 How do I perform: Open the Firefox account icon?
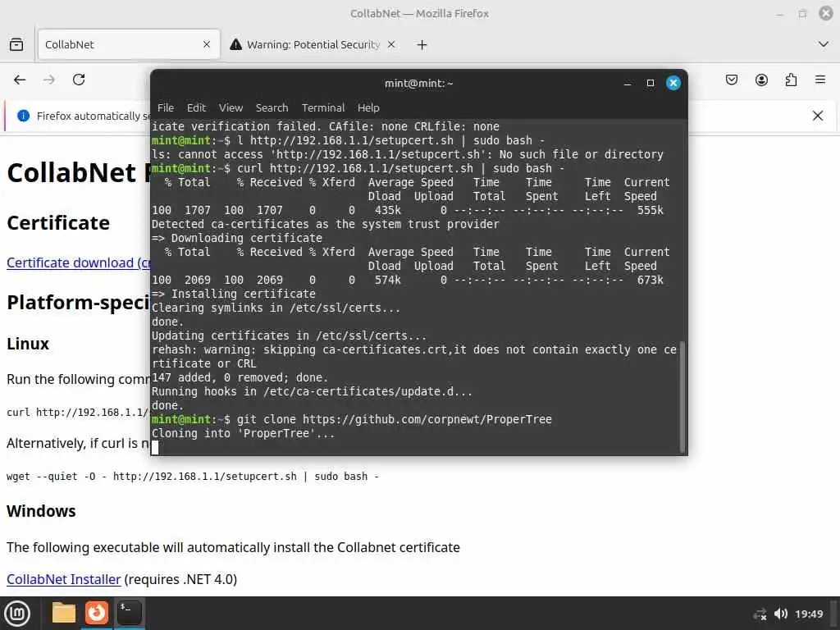coord(761,80)
